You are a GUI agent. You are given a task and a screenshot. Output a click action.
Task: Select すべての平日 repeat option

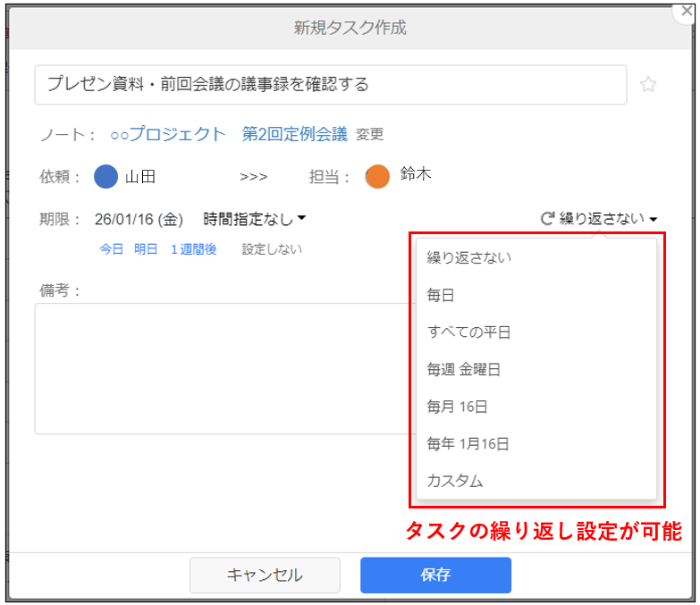coord(536,332)
